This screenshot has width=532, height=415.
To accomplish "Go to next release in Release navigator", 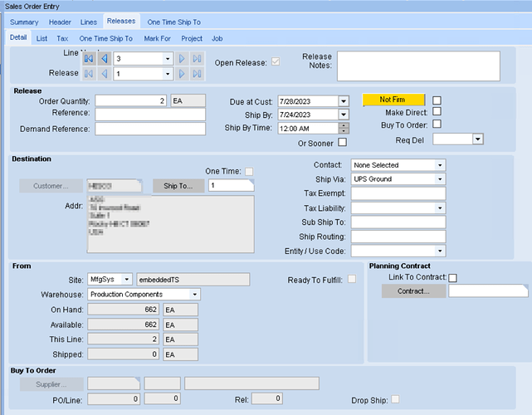I will point(182,74).
